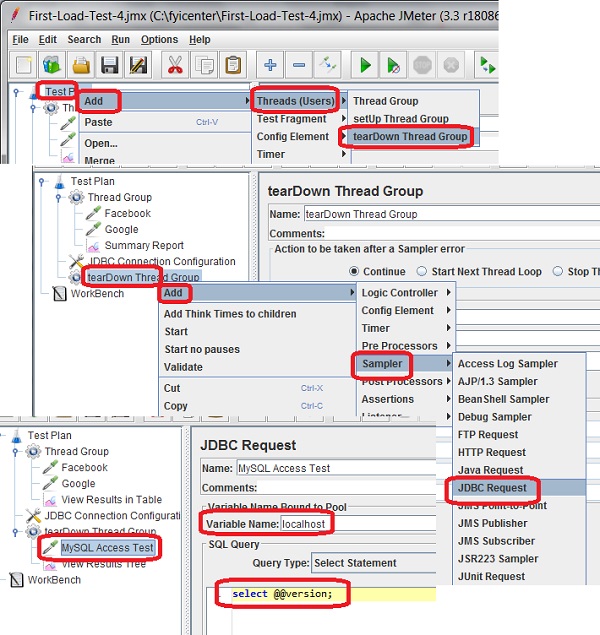
Task: Click the Toggle toolbar icon with arrows
Action: tap(328, 65)
